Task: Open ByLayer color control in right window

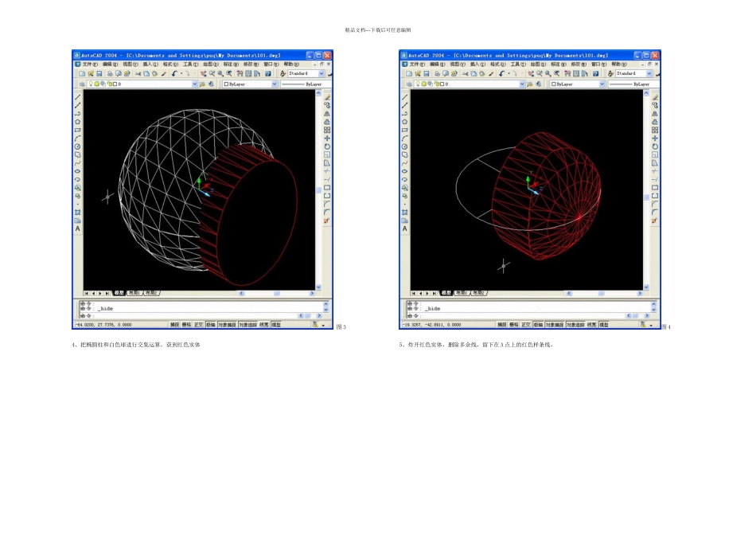Action: coord(575,84)
